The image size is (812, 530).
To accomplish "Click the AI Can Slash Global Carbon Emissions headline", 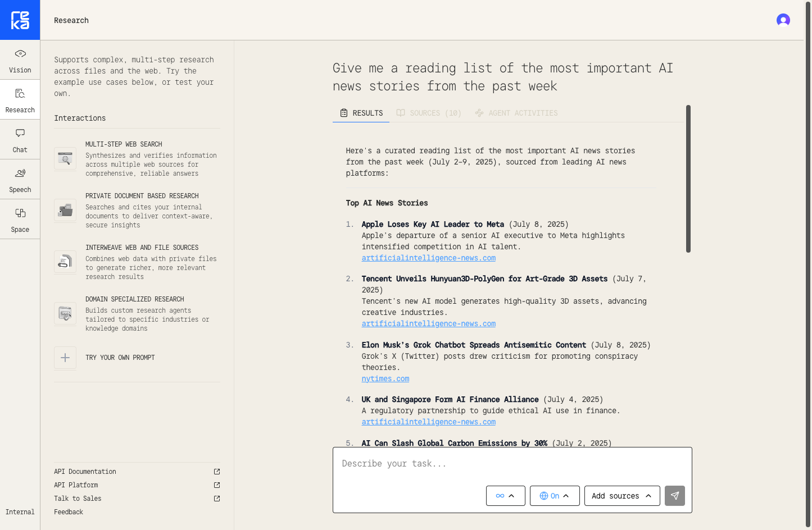I will 455,443.
